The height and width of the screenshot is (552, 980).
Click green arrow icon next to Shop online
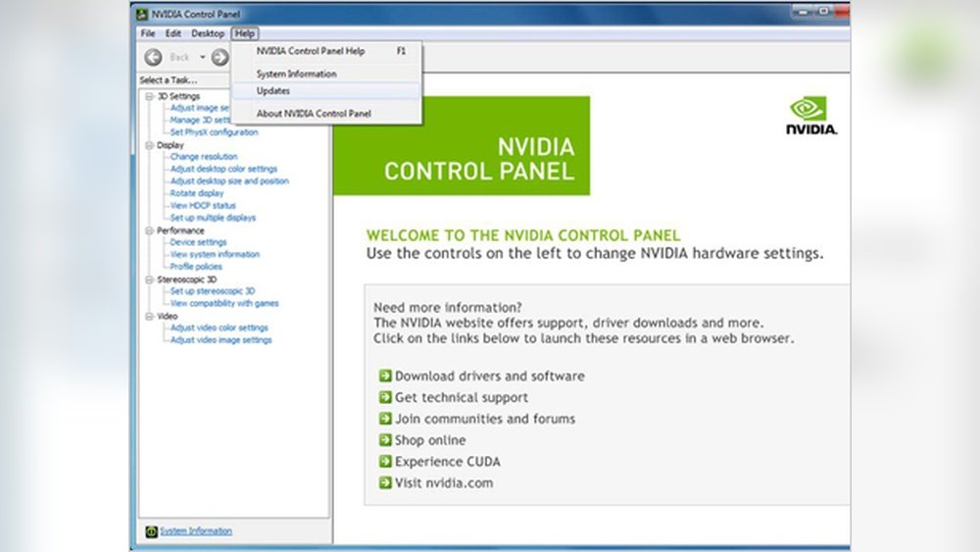385,440
